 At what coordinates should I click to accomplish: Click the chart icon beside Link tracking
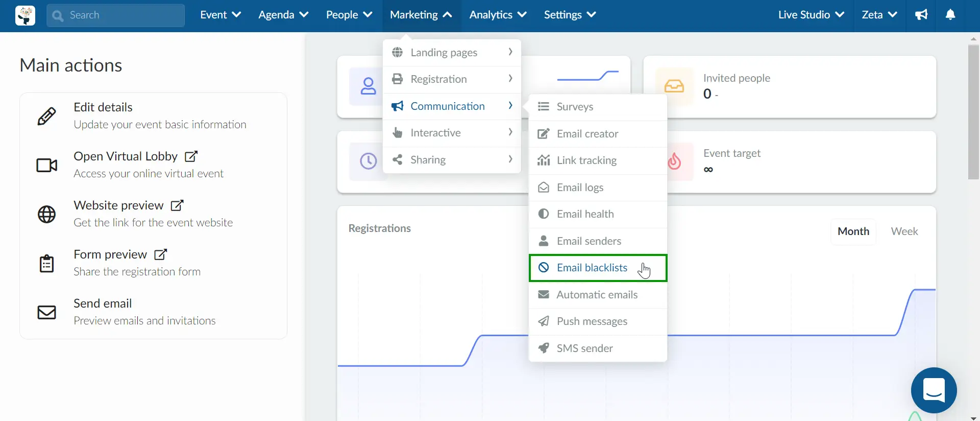(x=544, y=160)
